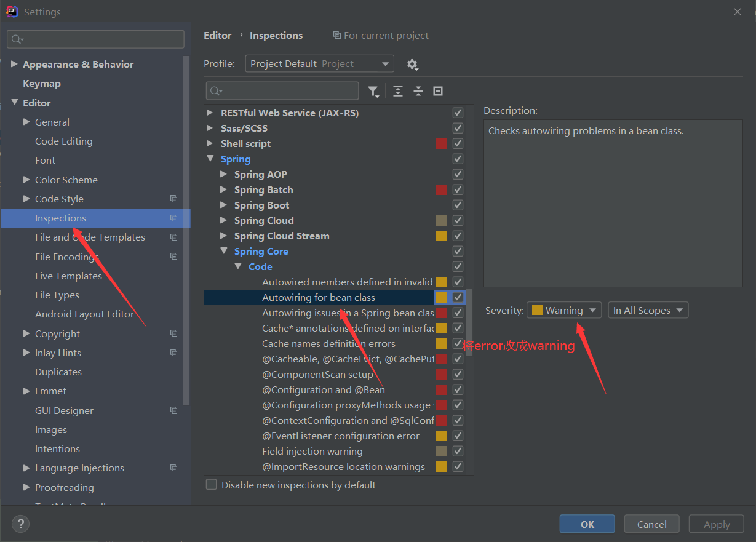This screenshot has width=756, height=542.
Task: Open the Intentions settings page
Action: click(57, 448)
